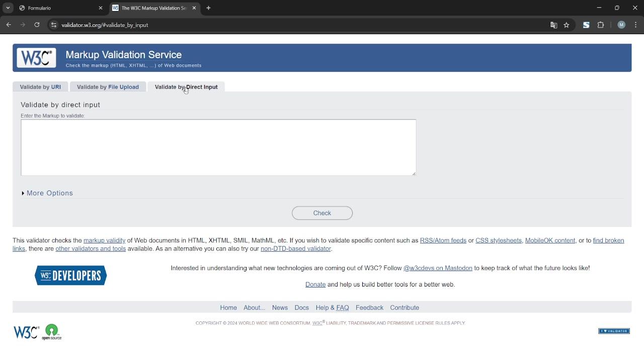Image resolution: width=644 pixels, height=362 pixels.
Task: Open the Chrome profile avatar
Action: (621, 25)
